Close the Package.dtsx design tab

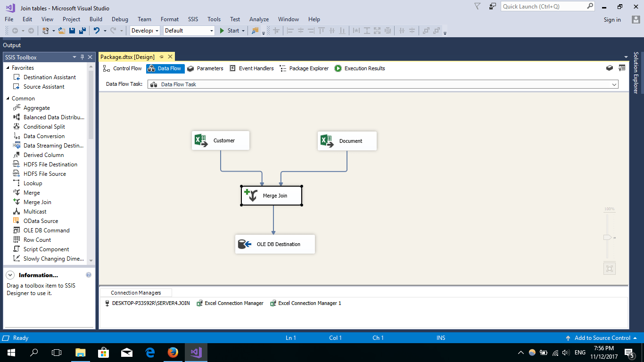(170, 57)
